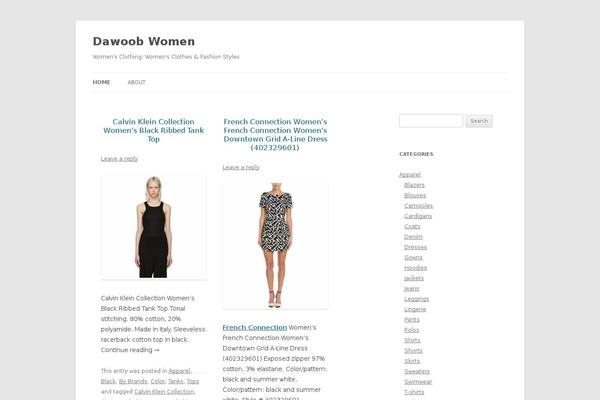Open the T-shirts category

click(x=414, y=392)
